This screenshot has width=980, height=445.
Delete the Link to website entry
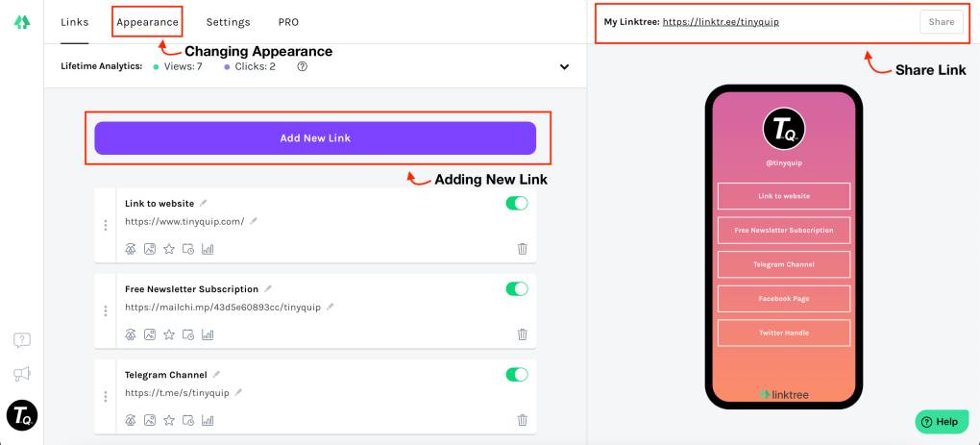522,249
